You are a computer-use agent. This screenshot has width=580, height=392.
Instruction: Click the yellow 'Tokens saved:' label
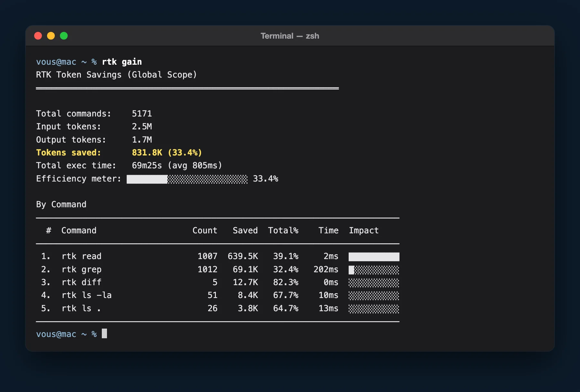pyautogui.click(x=68, y=153)
